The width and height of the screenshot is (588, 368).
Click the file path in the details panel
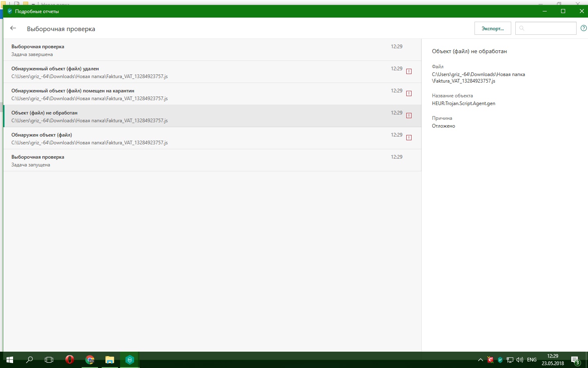click(479, 78)
